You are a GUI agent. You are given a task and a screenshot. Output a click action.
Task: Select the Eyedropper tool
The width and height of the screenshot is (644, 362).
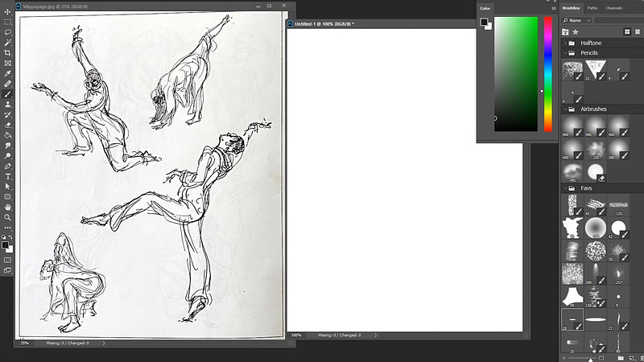coord(7,73)
